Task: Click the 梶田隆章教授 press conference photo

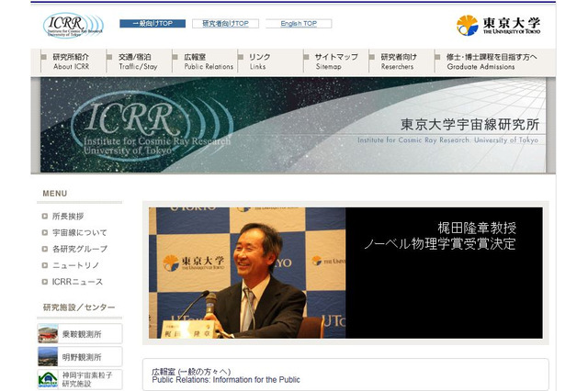Action: click(247, 273)
